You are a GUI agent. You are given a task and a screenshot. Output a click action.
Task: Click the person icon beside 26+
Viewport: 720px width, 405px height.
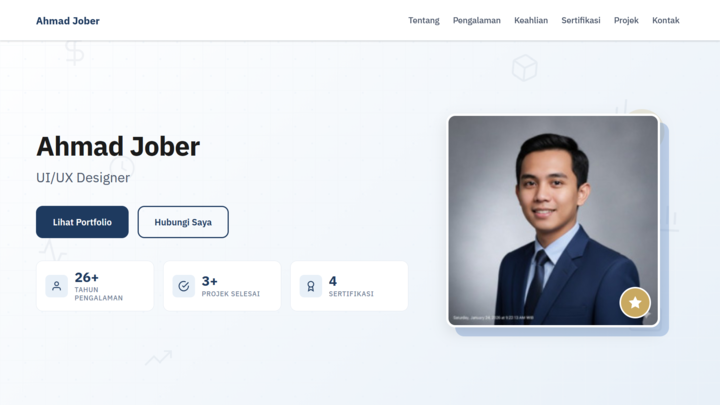pos(56,286)
